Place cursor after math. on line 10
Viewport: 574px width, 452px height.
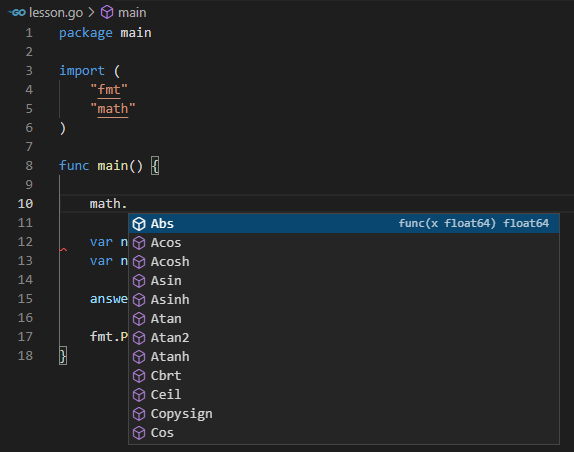(x=127, y=203)
